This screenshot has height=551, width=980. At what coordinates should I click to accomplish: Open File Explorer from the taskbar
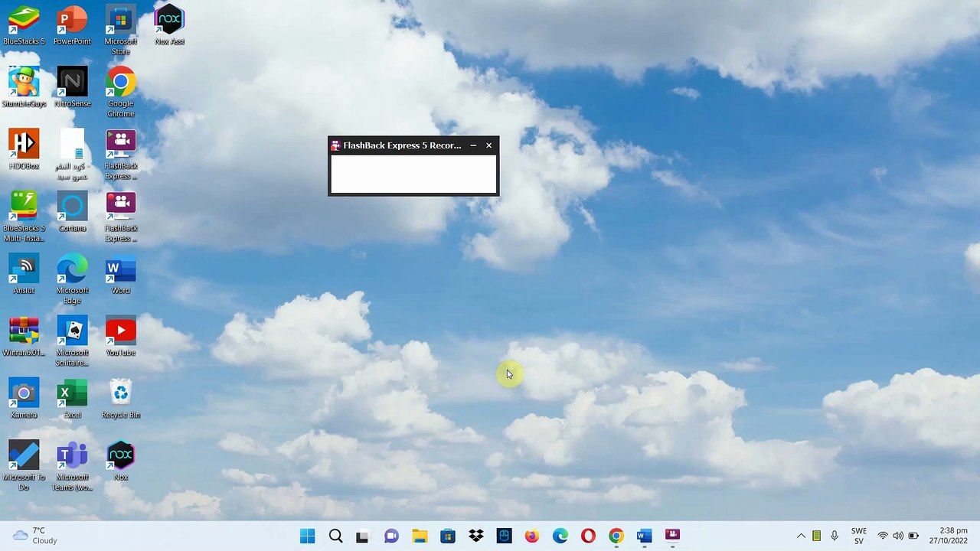tap(420, 536)
